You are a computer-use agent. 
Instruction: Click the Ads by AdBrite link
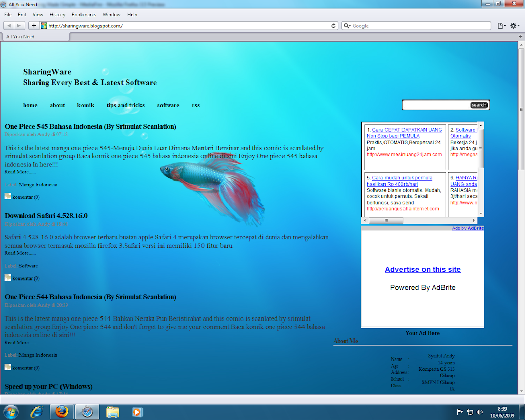click(468, 228)
